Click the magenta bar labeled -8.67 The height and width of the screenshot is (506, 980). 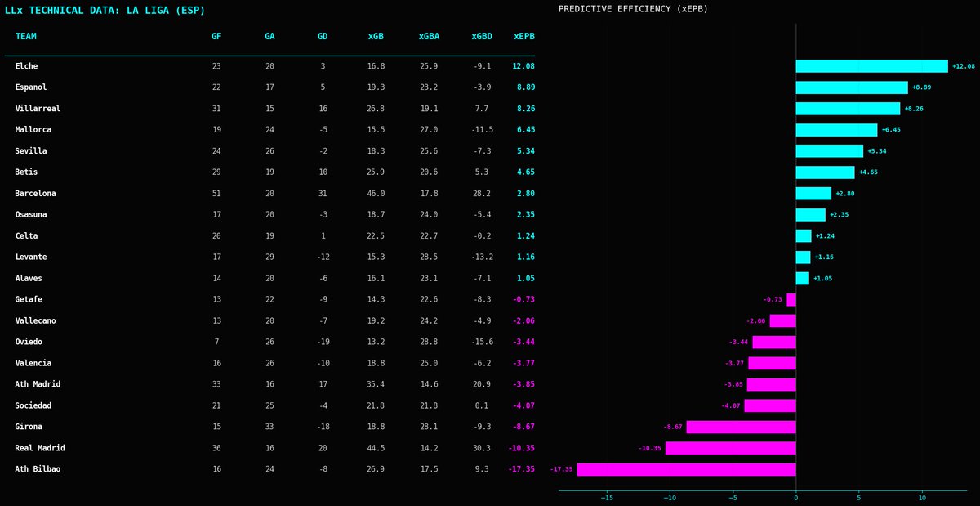[742, 428]
